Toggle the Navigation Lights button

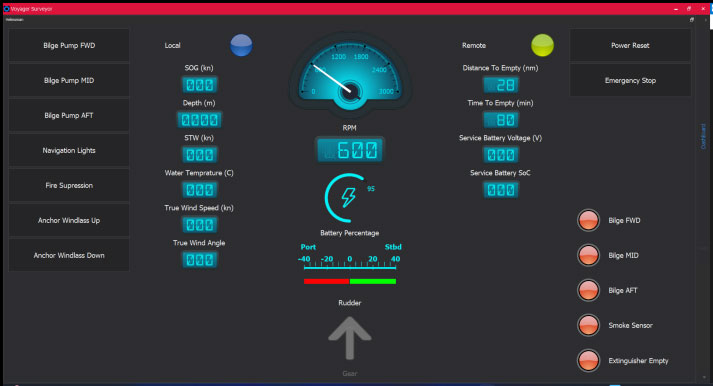[69, 150]
